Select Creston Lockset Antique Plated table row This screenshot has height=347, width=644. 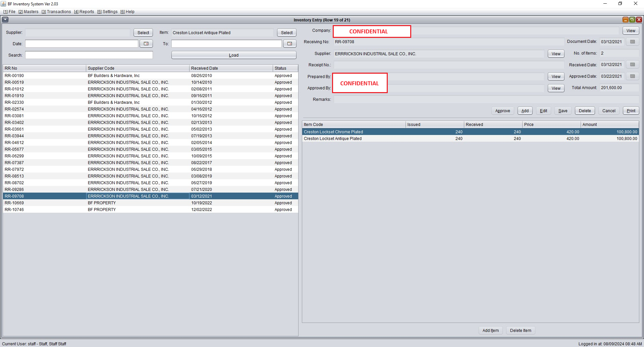tap(471, 139)
